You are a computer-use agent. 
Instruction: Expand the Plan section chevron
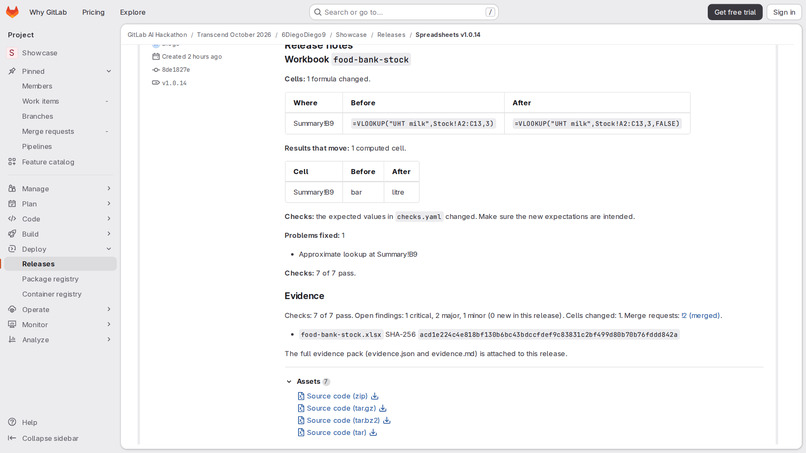[108, 204]
